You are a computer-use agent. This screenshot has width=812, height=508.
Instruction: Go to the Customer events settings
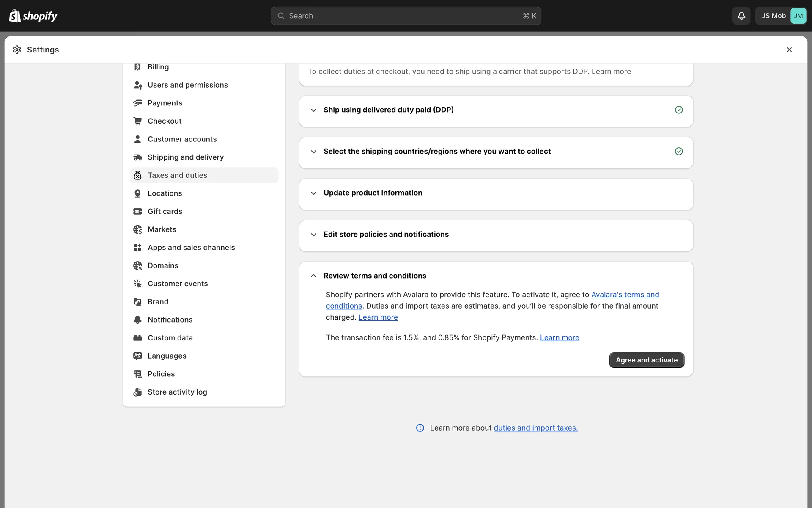(x=177, y=284)
